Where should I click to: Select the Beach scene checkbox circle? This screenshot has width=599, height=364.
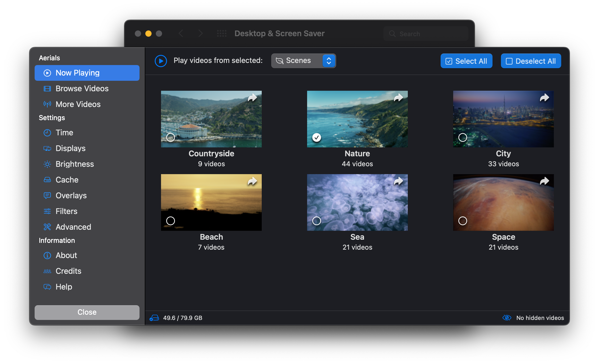pyautogui.click(x=170, y=221)
